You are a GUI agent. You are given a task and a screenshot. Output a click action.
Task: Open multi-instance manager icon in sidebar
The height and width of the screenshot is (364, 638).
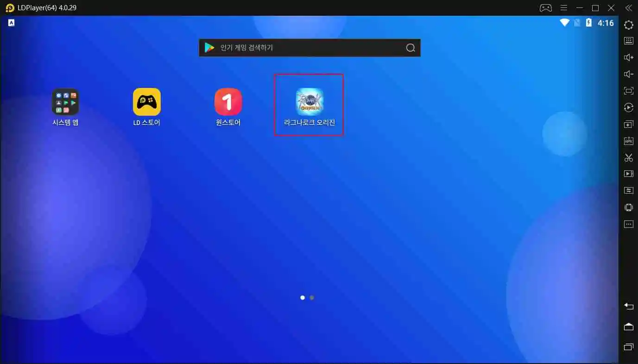point(628,124)
